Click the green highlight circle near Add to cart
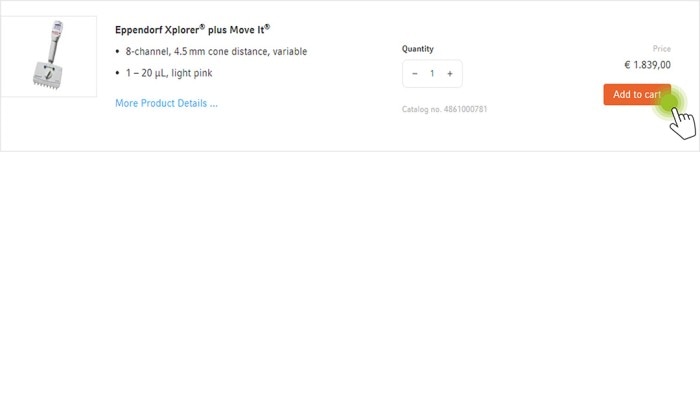The image size is (700, 395). tap(669, 104)
